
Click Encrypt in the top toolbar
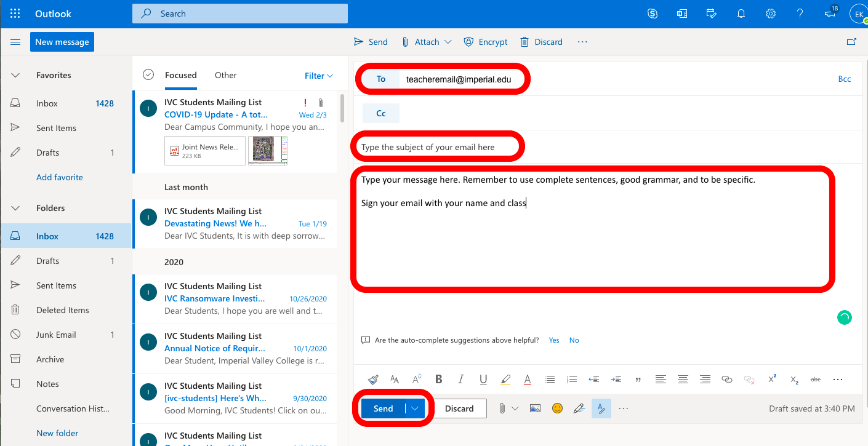pyautogui.click(x=486, y=42)
